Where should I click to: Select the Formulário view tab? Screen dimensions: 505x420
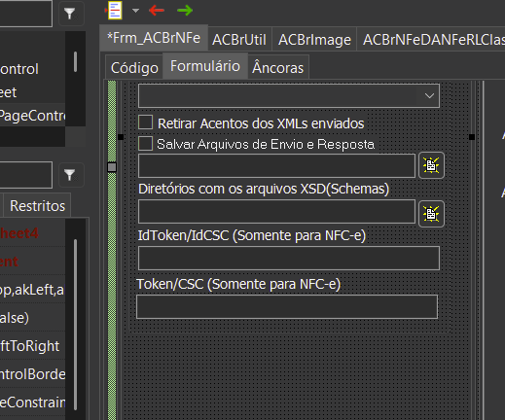(205, 66)
